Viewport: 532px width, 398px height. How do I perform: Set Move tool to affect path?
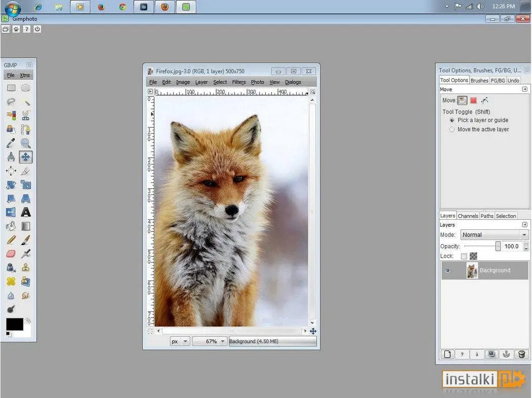[x=484, y=100]
